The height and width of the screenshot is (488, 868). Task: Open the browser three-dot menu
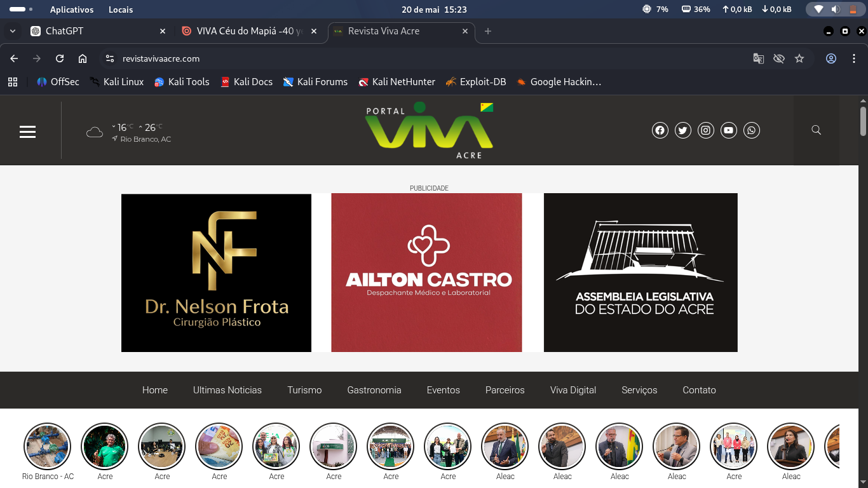click(x=854, y=58)
